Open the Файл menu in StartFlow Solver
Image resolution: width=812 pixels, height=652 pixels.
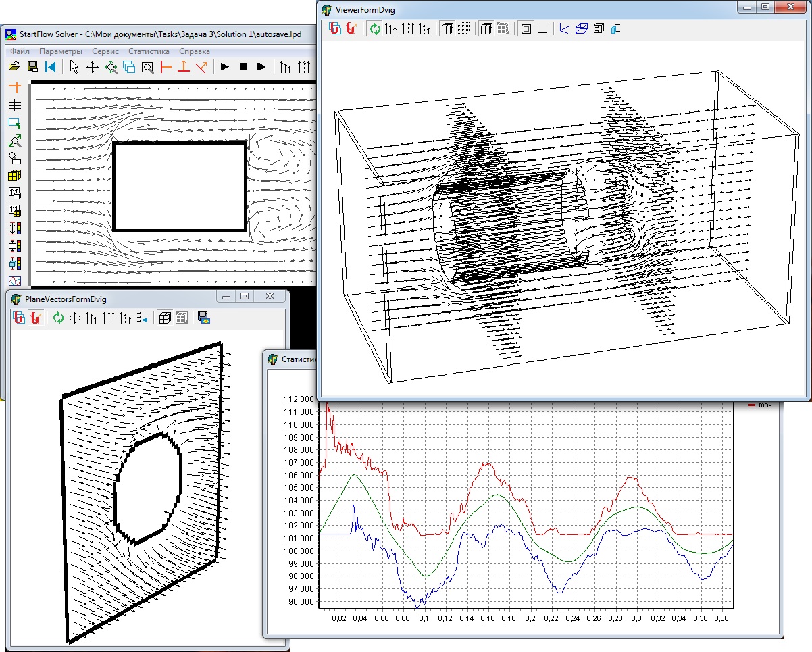pyautogui.click(x=20, y=51)
